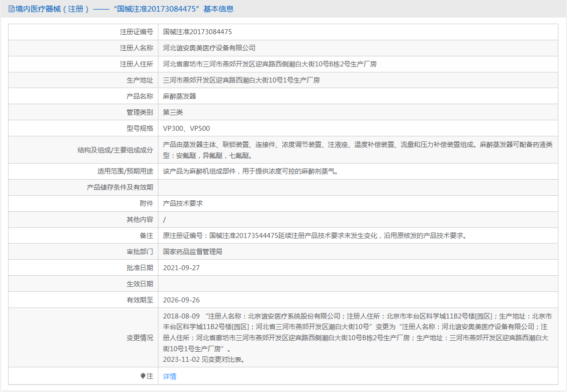Select production address 三河市燕郊开发区迎宾路西潮白大街10号1号生产厂房
Image resolution: width=567 pixels, height=392 pixels.
[x=241, y=81]
